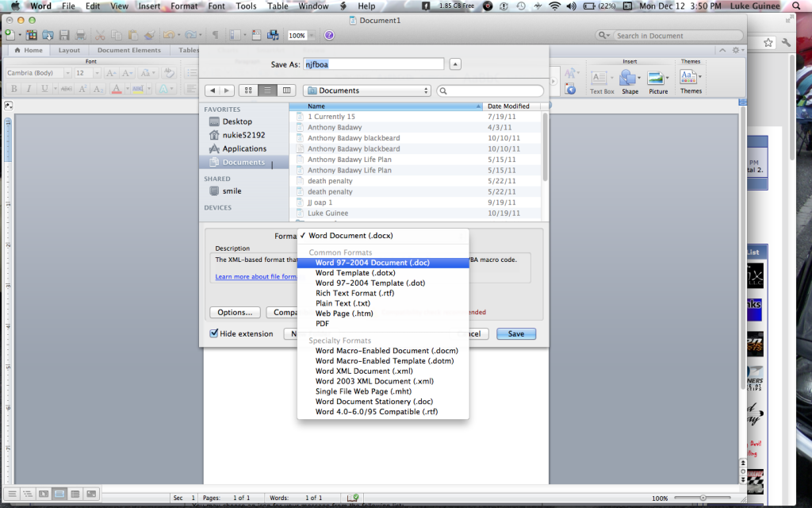This screenshot has height=508, width=812.
Task: Choose Plain Text (.txt) format
Action: tap(383, 303)
